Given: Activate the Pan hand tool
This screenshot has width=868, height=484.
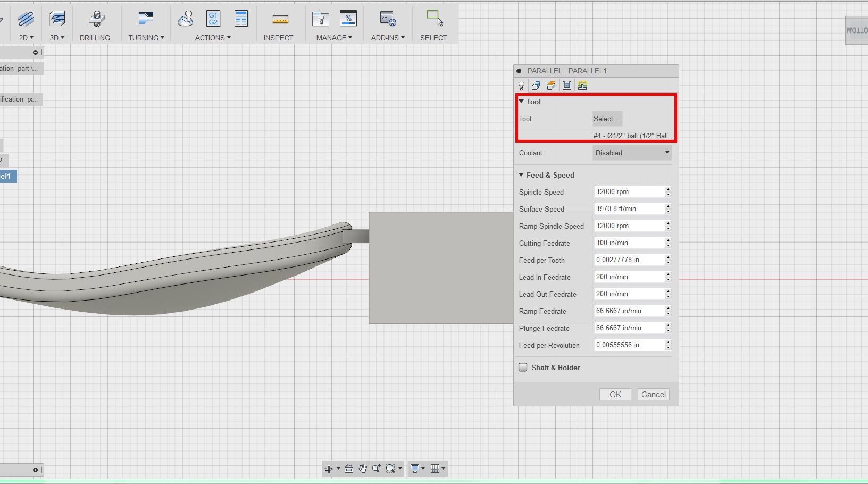Looking at the screenshot, I should click(363, 469).
